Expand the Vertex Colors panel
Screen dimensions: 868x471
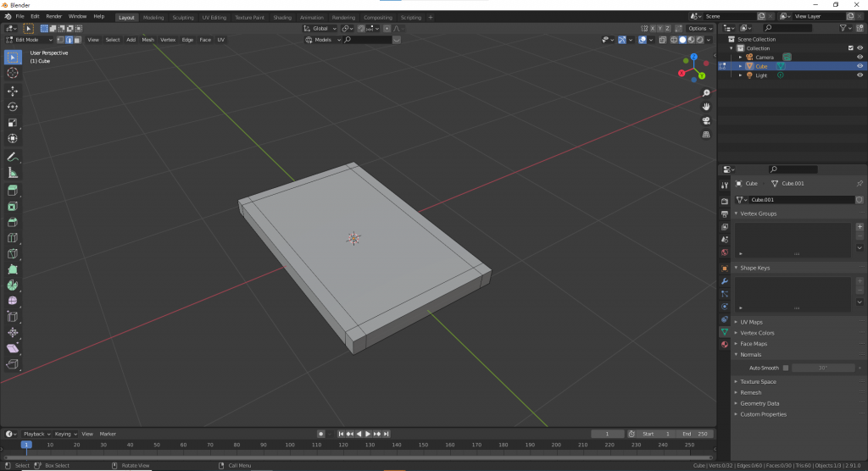757,333
